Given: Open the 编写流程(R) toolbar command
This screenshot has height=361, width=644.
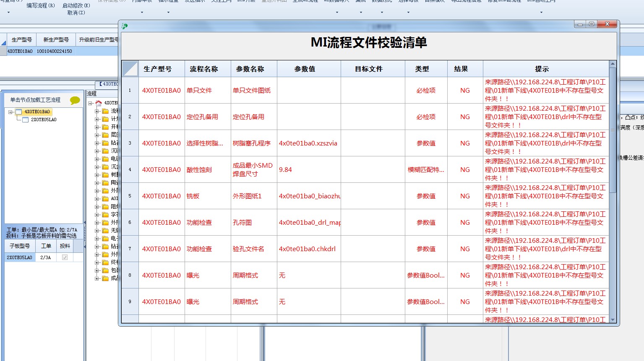Looking at the screenshot, I should 41,5.
